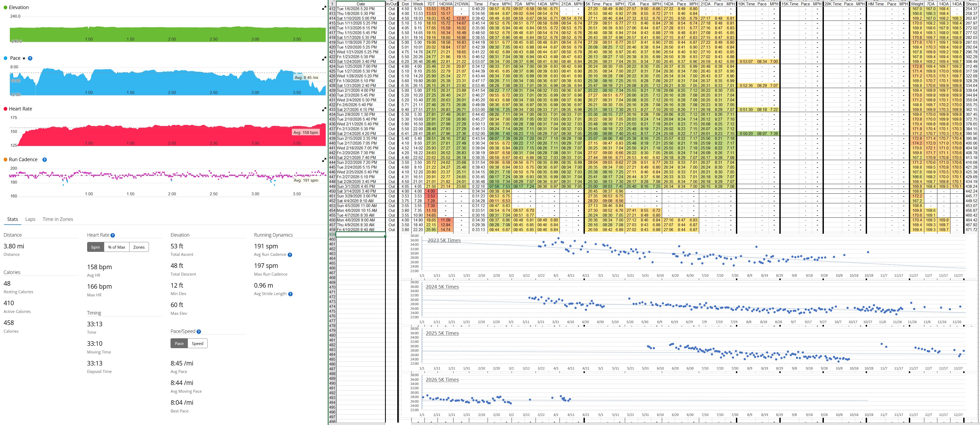Screen dimensions: 980x425
Task: Select the Stats tab
Action: tap(13, 219)
